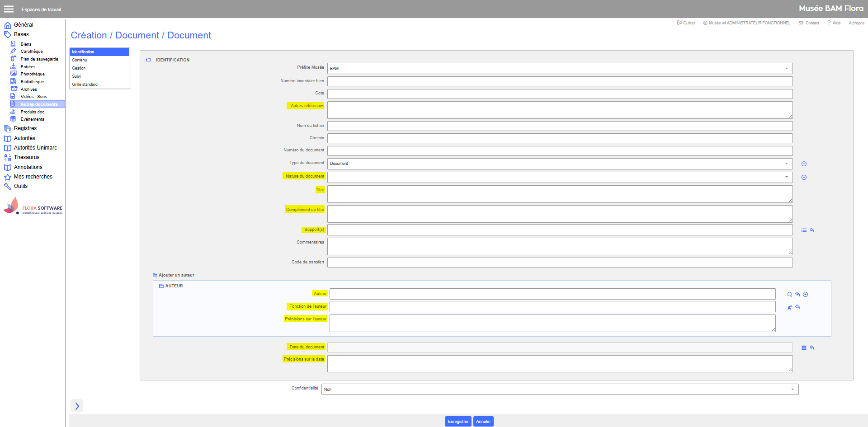Click the reset arrow beside Fonction de l'auteur
The image size is (868, 427).
click(x=798, y=307)
